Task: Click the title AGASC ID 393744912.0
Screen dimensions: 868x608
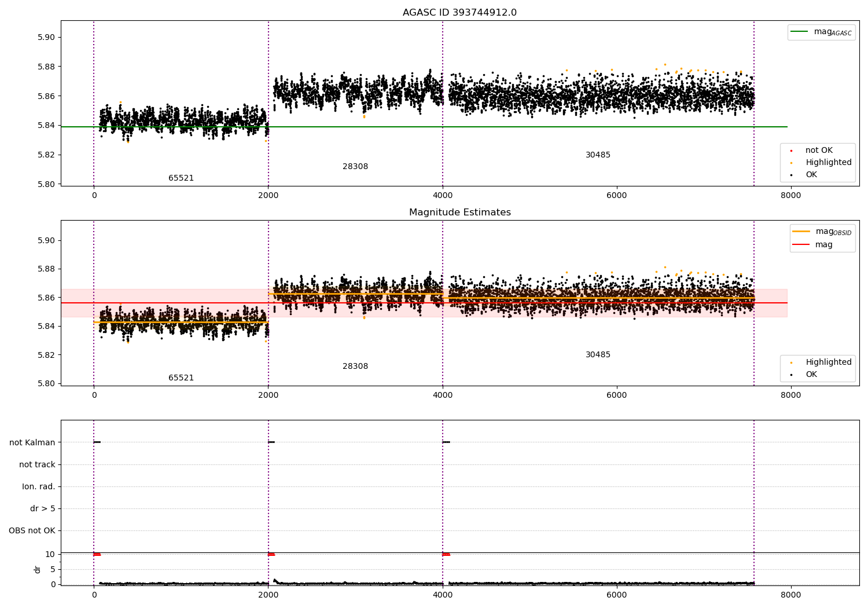Action: tap(459, 13)
